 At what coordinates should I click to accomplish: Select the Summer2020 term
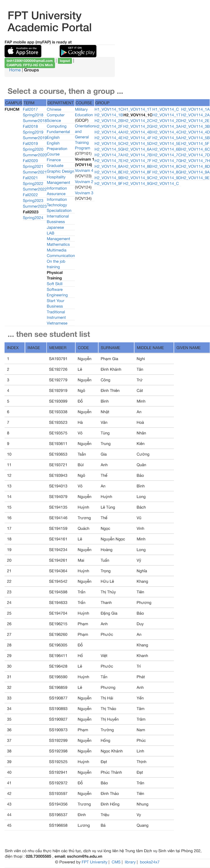tap(35, 154)
